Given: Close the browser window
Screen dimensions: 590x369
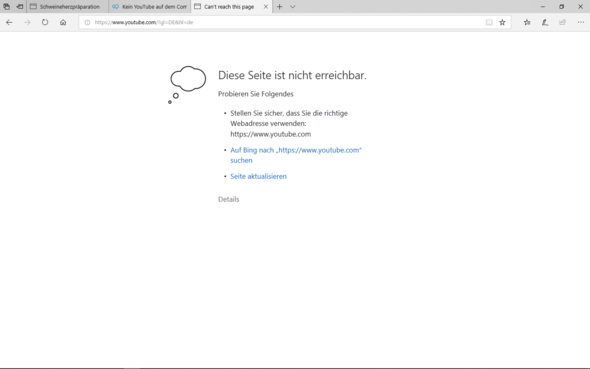Looking at the screenshot, I should click(x=580, y=6).
